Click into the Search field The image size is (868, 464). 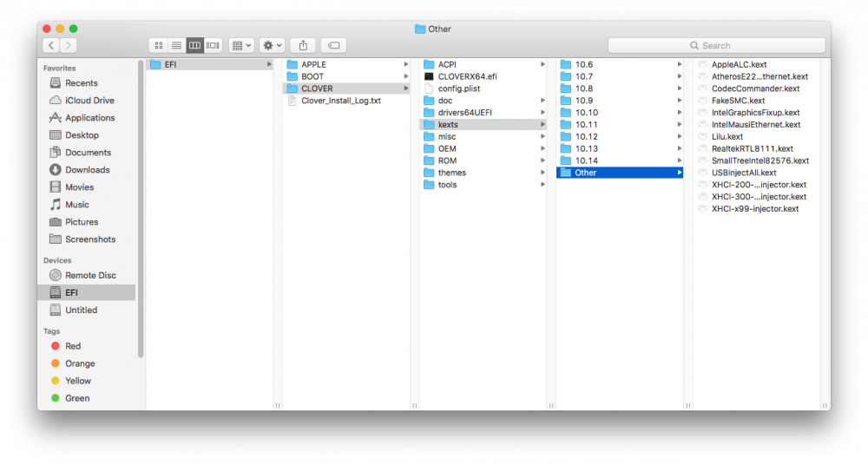pyautogui.click(x=716, y=45)
